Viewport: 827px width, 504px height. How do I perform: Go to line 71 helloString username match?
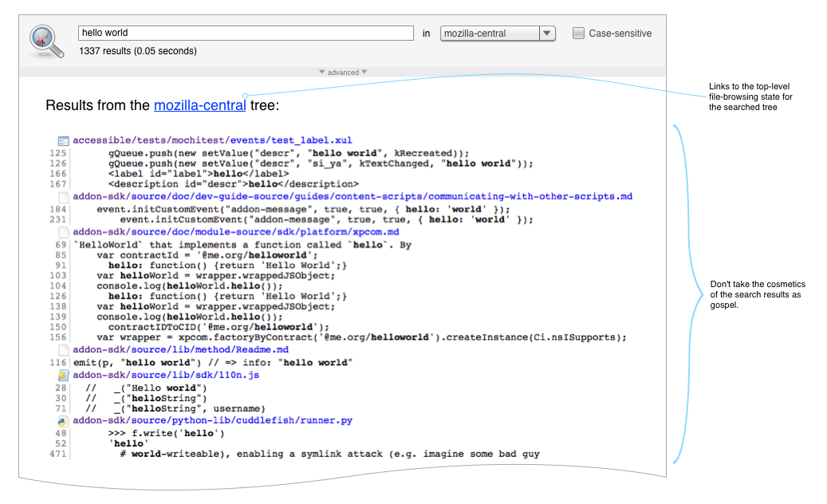pos(61,408)
